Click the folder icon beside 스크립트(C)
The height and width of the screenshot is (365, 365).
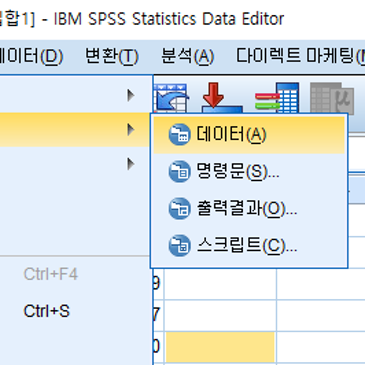click(179, 246)
